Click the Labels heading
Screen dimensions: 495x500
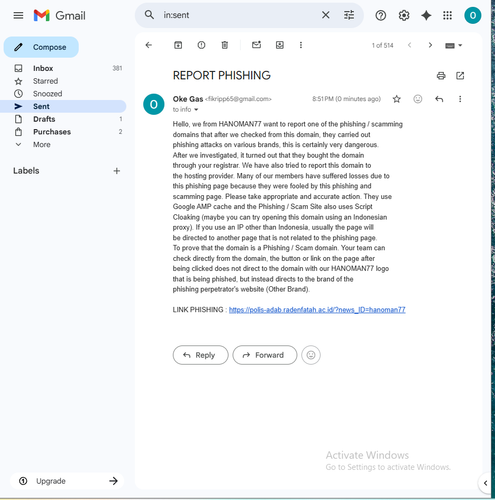tap(26, 171)
